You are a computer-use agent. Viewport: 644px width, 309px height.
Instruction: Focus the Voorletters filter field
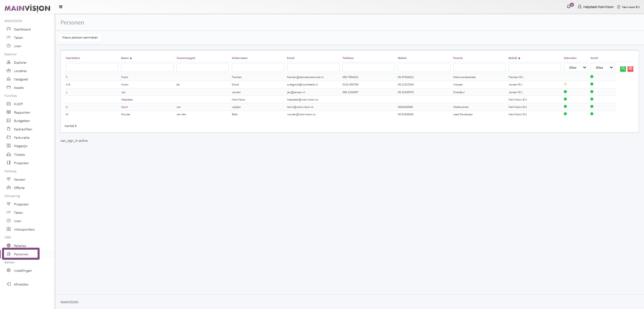(92, 68)
